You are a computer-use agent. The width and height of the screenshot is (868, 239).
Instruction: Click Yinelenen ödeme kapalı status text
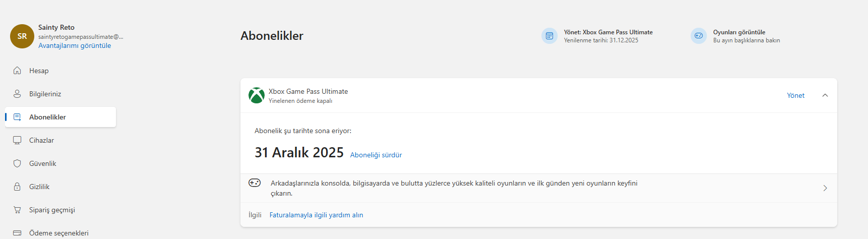[x=300, y=101]
